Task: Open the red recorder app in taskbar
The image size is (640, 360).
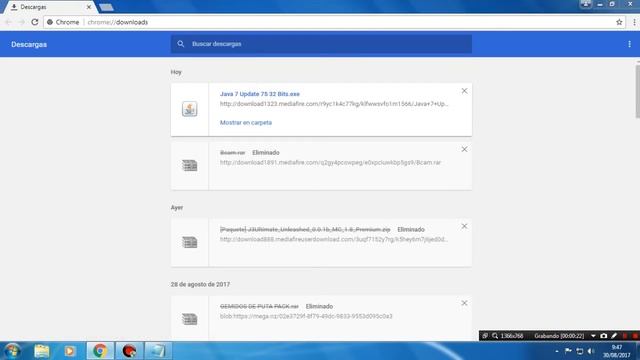Action: tap(129, 351)
